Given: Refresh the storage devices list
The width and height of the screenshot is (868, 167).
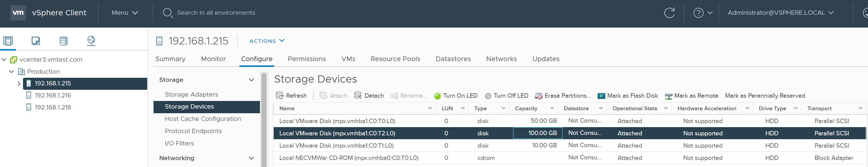Looking at the screenshot, I should [291, 96].
